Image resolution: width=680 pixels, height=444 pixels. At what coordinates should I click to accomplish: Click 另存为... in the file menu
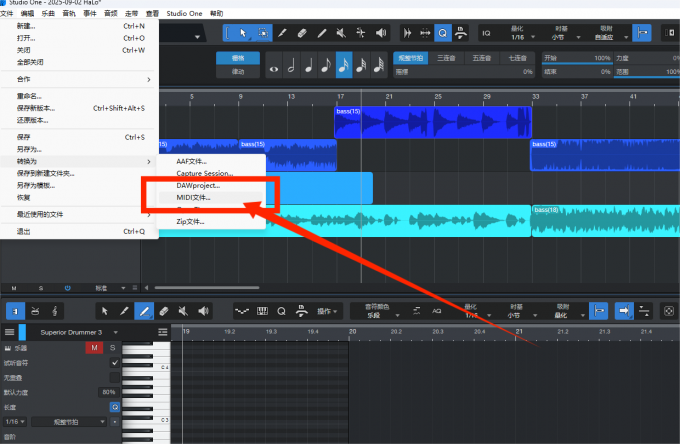pos(29,149)
